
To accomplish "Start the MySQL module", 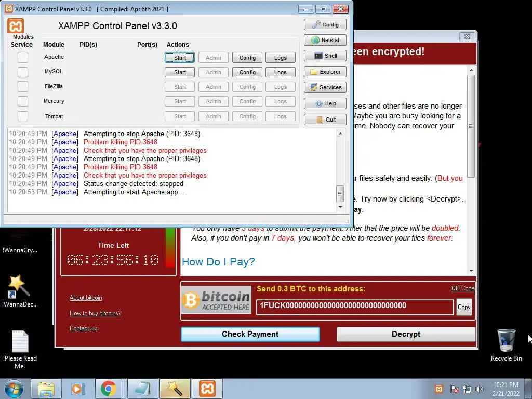I will pyautogui.click(x=180, y=72).
